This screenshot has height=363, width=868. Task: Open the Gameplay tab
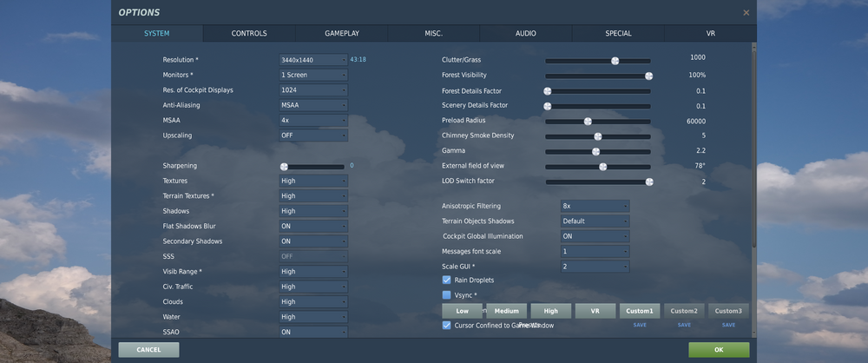(x=342, y=33)
